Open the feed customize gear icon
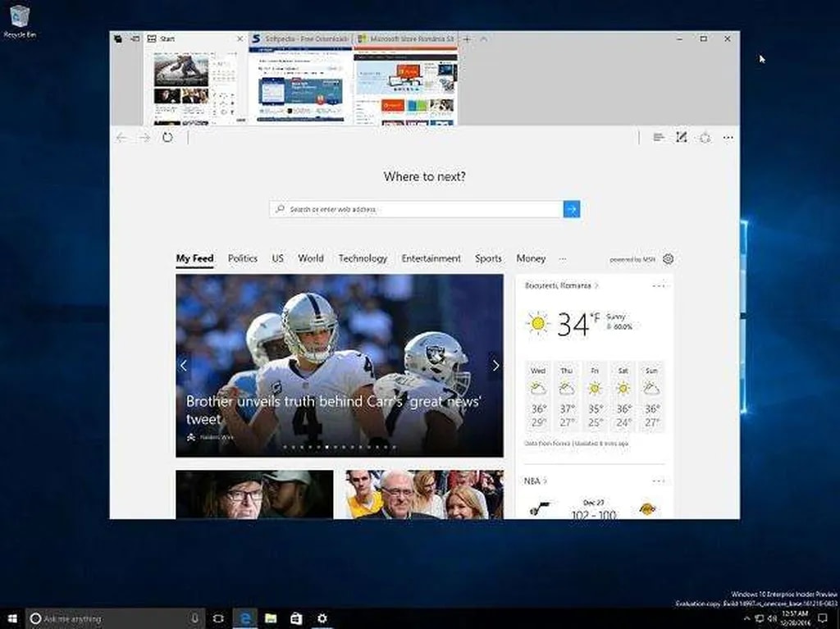 (x=668, y=259)
